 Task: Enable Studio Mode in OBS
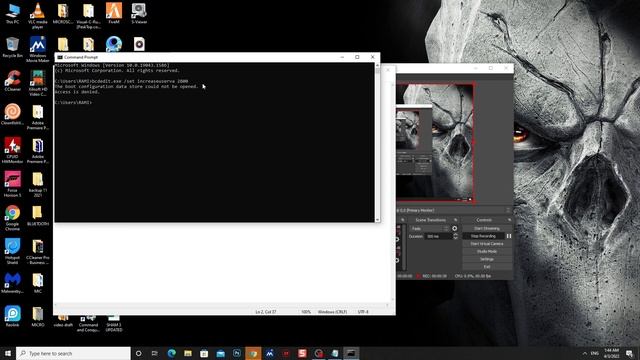487,251
